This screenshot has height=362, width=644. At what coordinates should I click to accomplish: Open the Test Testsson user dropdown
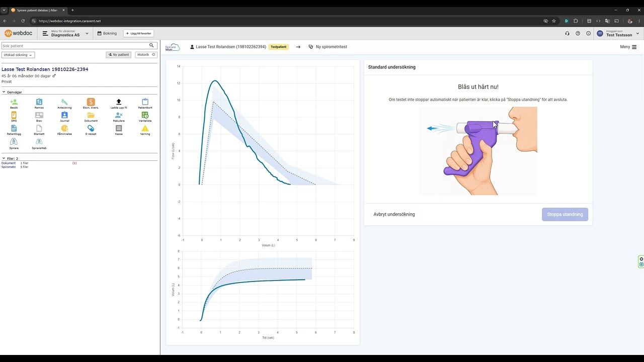pos(618,34)
